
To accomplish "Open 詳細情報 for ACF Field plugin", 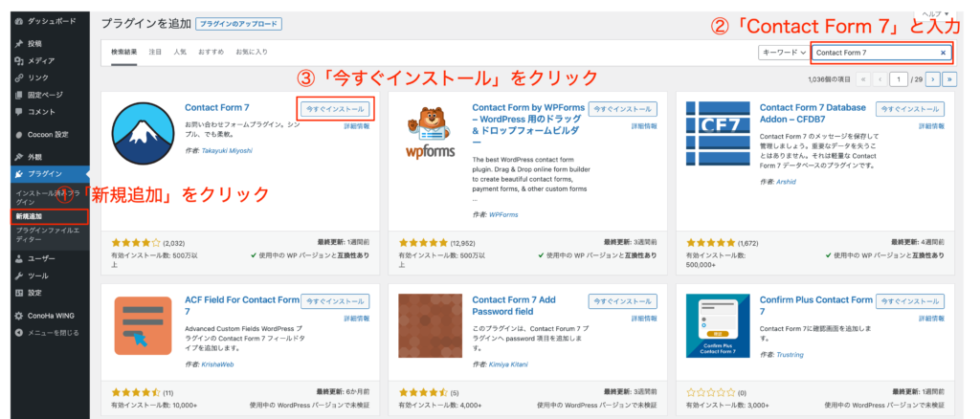I will (356, 319).
